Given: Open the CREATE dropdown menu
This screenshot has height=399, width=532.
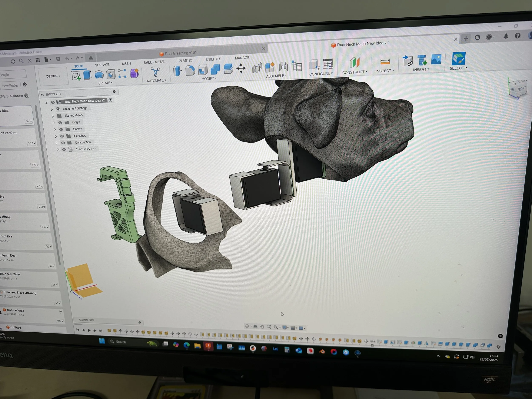Looking at the screenshot, I should pyautogui.click(x=105, y=83).
